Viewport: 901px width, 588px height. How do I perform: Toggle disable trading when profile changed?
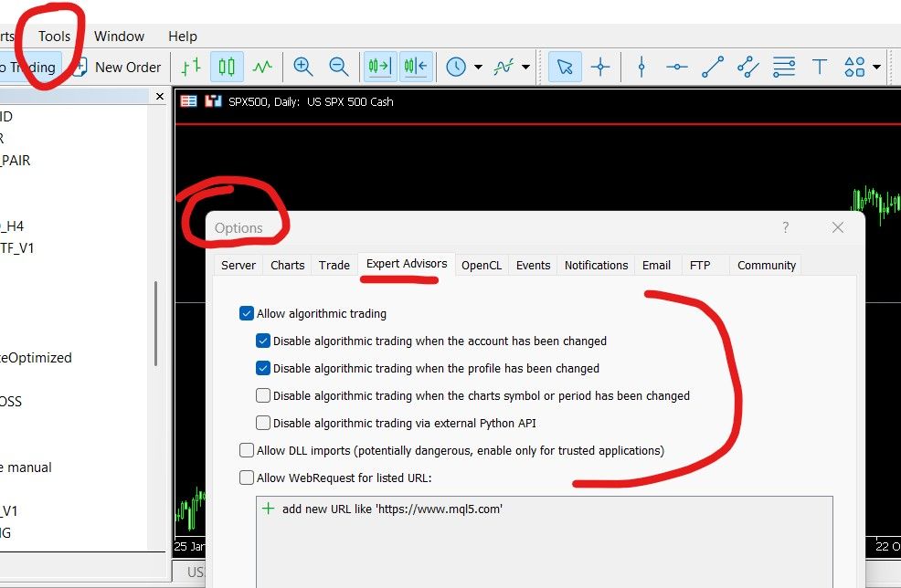click(262, 368)
